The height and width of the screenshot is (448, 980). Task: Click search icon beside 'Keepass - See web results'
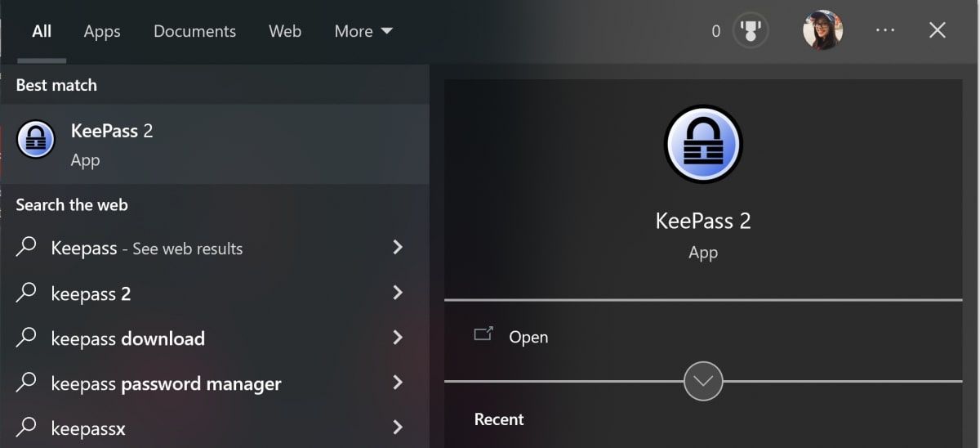coord(27,246)
